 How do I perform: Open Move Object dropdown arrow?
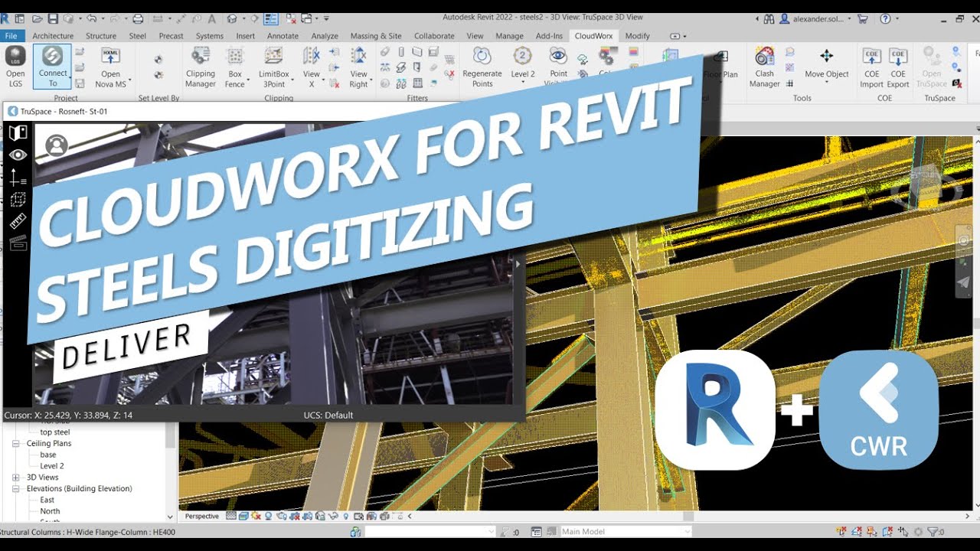pyautogui.click(x=827, y=81)
